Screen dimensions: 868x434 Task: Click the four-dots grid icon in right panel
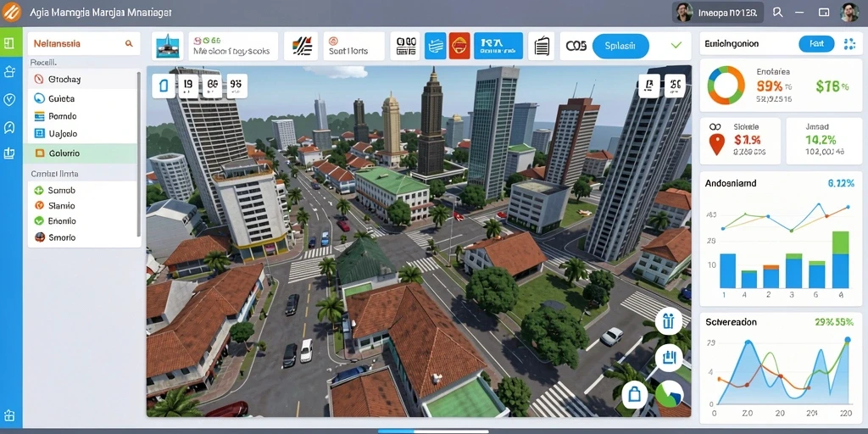click(x=849, y=44)
